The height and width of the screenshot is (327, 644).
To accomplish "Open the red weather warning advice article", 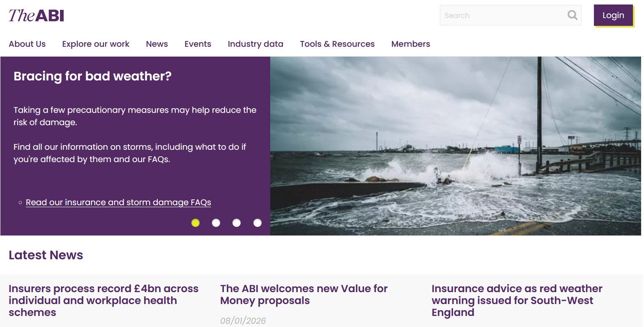I will point(517,300).
